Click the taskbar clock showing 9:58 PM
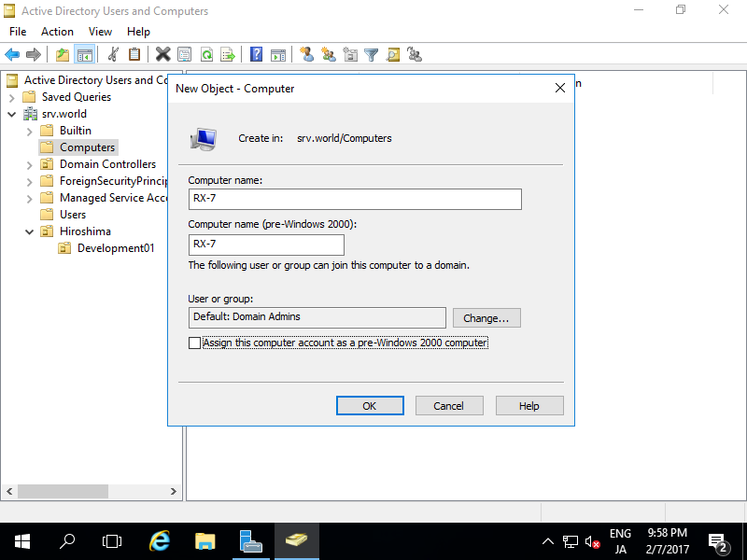 [668, 541]
